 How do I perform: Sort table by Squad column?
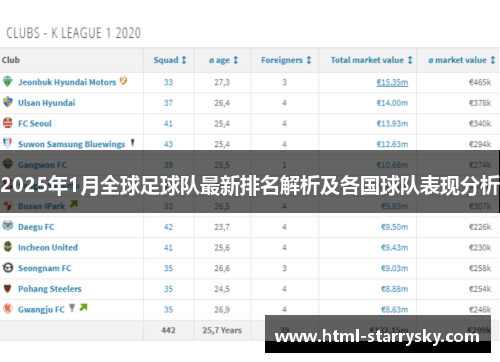[x=170, y=60]
